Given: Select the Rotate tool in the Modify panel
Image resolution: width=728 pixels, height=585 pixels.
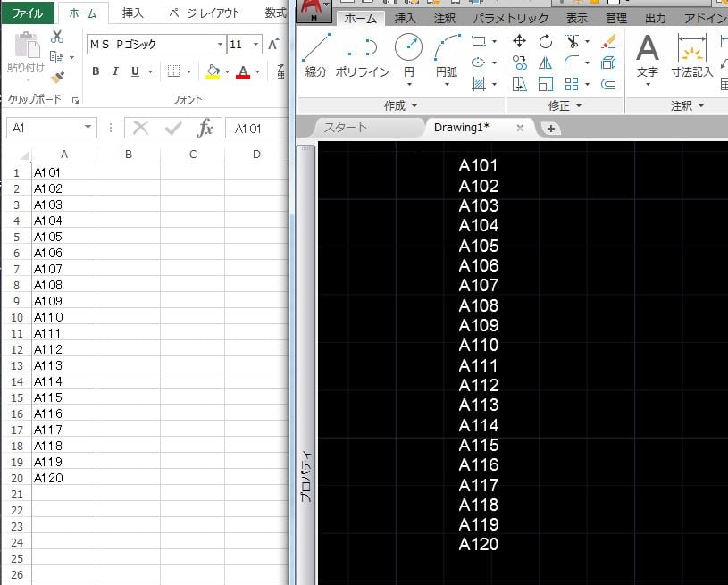Looking at the screenshot, I should pos(546,41).
